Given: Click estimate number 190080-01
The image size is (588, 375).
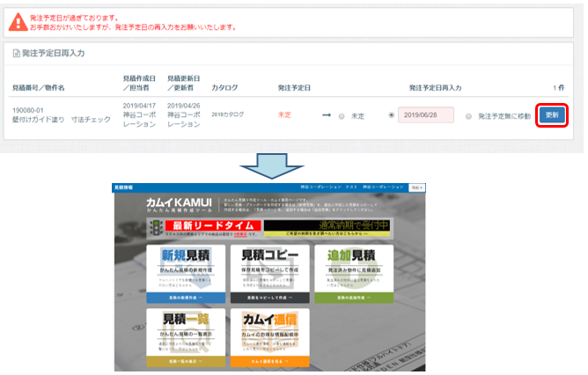Looking at the screenshot, I should (28, 110).
